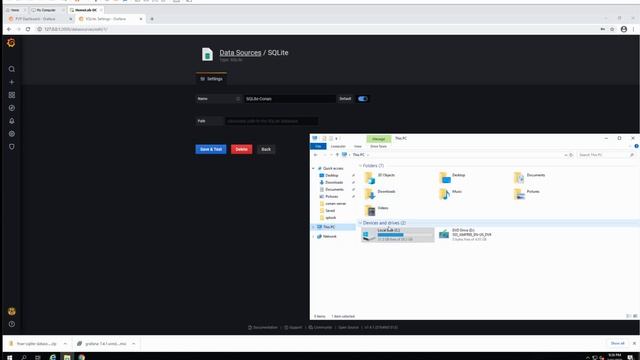
Task: Open Dashboards from the Grafana sidebar
Action: point(12,95)
